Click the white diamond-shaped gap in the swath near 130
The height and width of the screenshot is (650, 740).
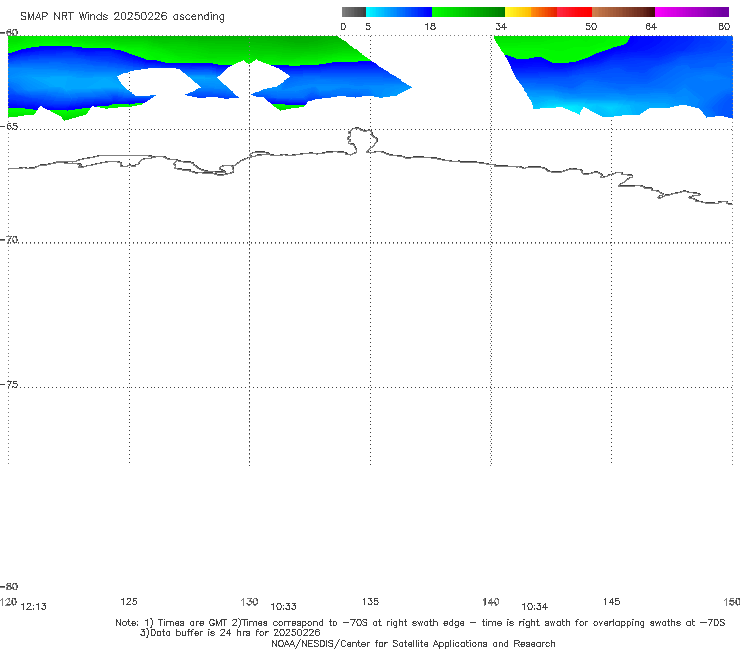tap(253, 78)
